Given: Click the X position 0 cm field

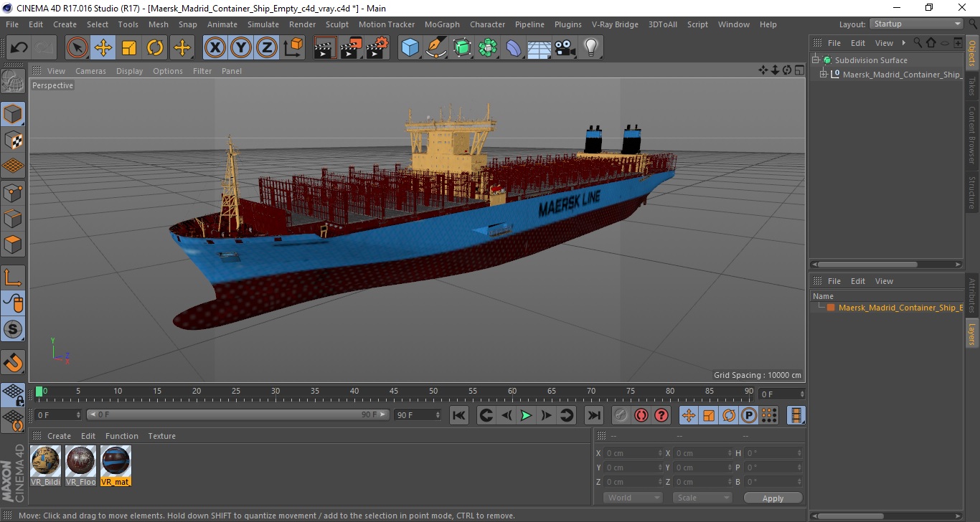Looking at the screenshot, I should (x=633, y=453).
